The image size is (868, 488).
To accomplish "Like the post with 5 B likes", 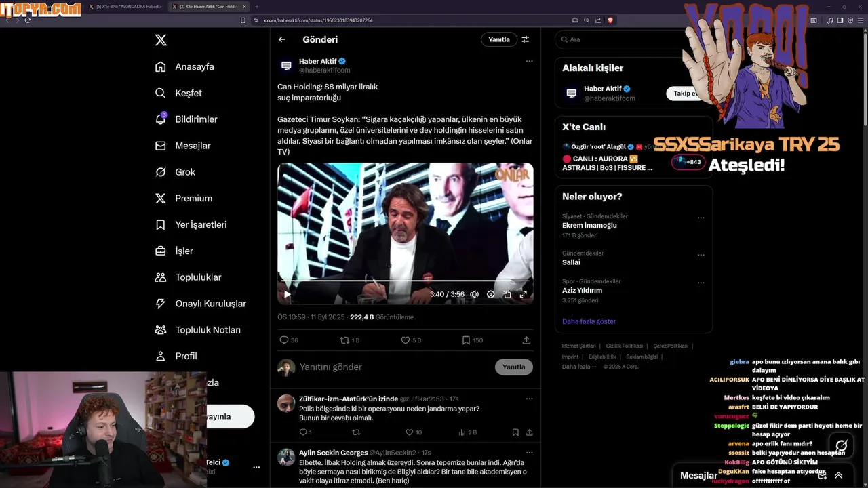I will coord(411,340).
